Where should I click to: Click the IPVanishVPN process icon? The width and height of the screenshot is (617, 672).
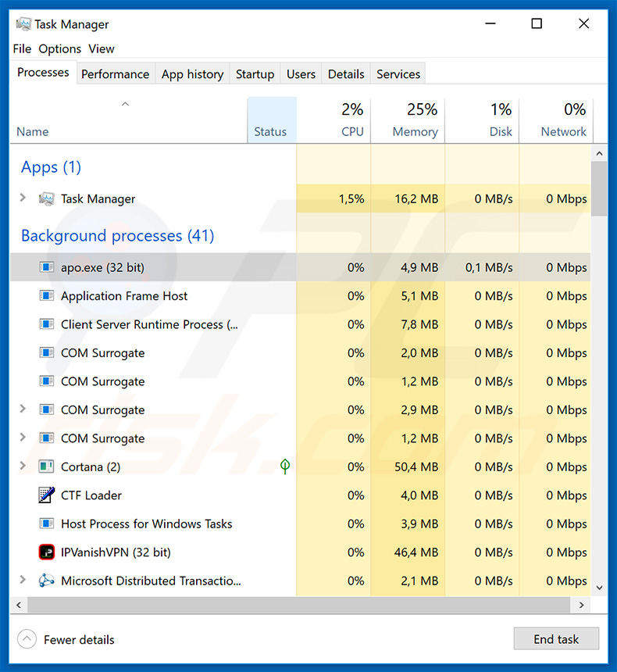[46, 552]
